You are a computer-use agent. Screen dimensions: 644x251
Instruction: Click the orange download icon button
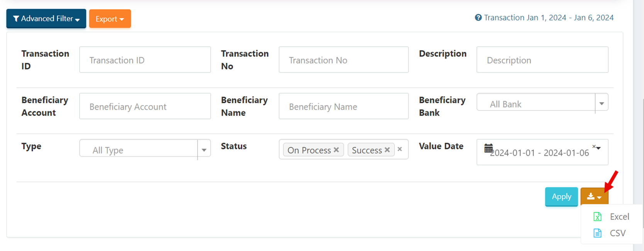(594, 197)
